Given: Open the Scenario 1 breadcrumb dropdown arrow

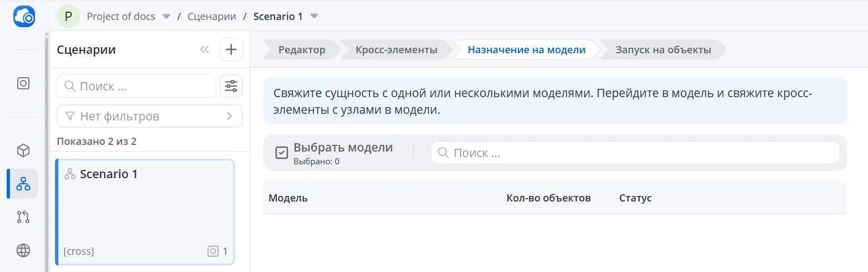Looking at the screenshot, I should (x=314, y=17).
